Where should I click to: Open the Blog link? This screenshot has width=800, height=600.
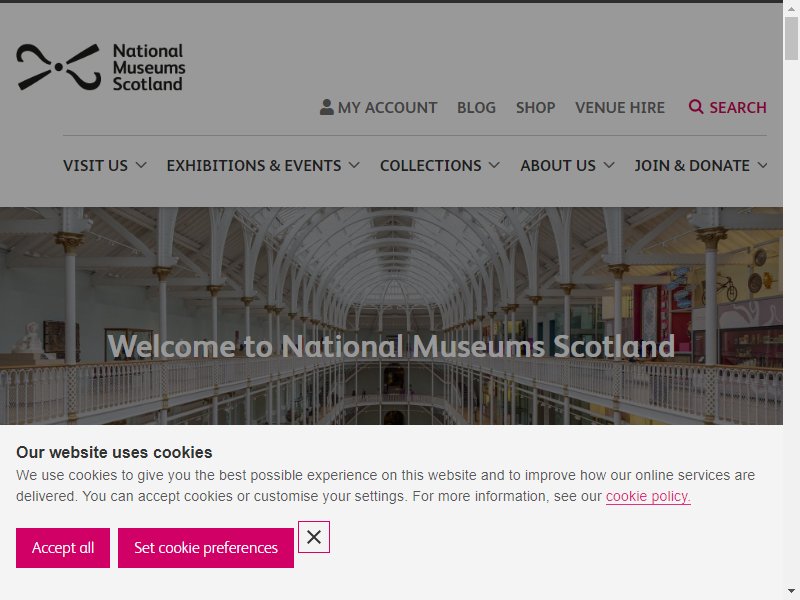pos(477,108)
